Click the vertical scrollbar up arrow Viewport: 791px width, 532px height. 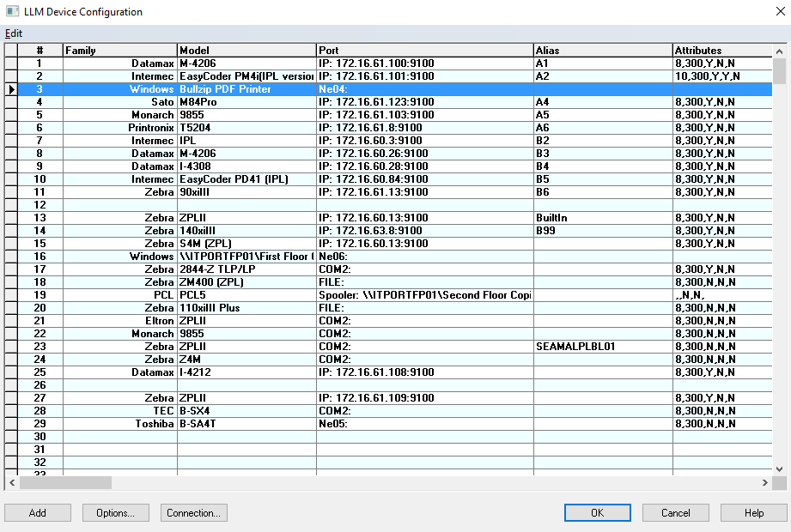(779, 51)
